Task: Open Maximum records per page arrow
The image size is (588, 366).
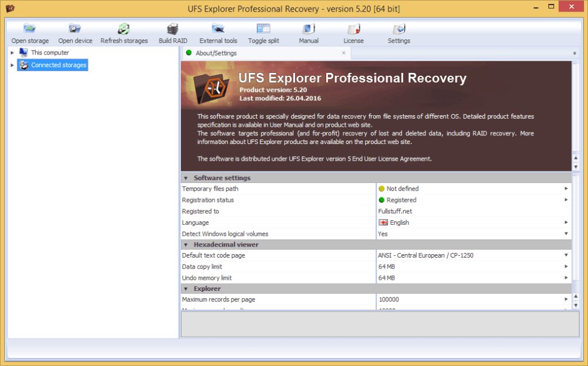Action: (x=566, y=299)
